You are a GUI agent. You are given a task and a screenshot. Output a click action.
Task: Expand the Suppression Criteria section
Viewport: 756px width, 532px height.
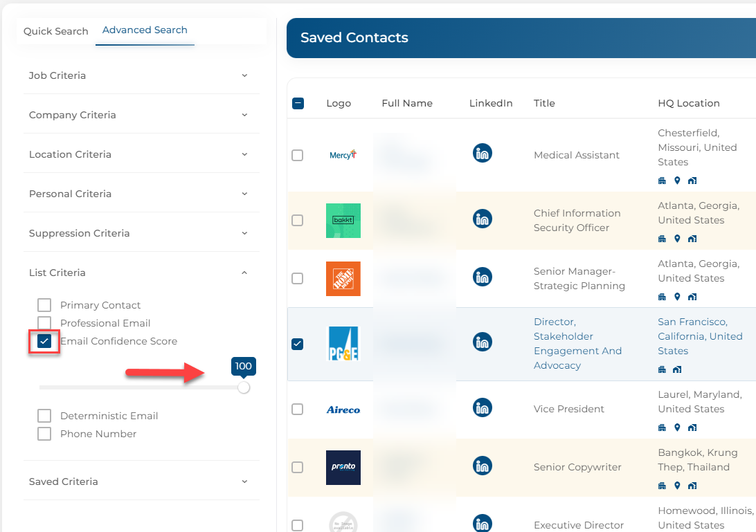141,233
